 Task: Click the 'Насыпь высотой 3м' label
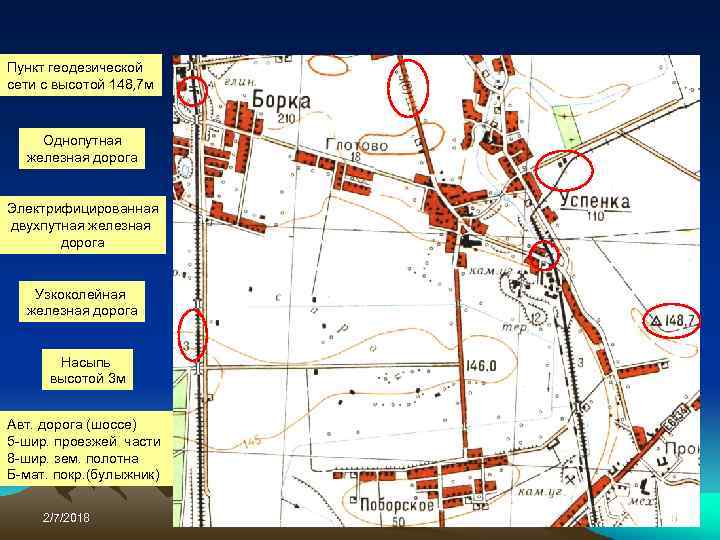[87, 370]
